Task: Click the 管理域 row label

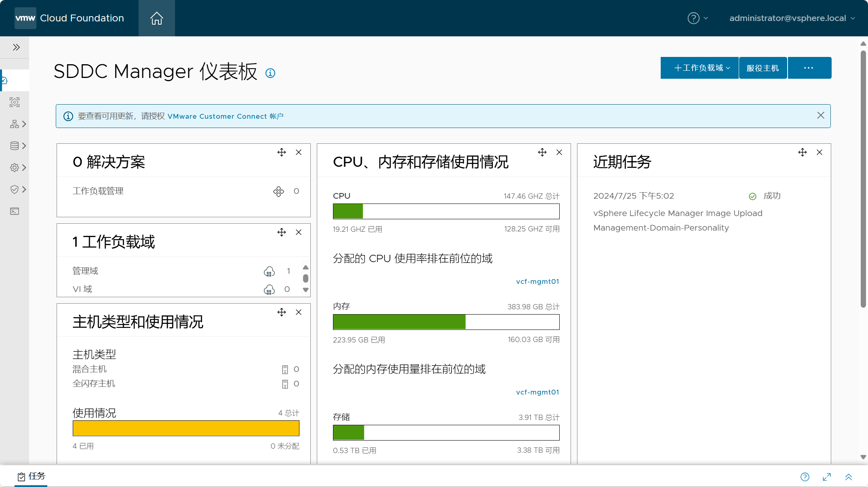Action: pyautogui.click(x=85, y=271)
